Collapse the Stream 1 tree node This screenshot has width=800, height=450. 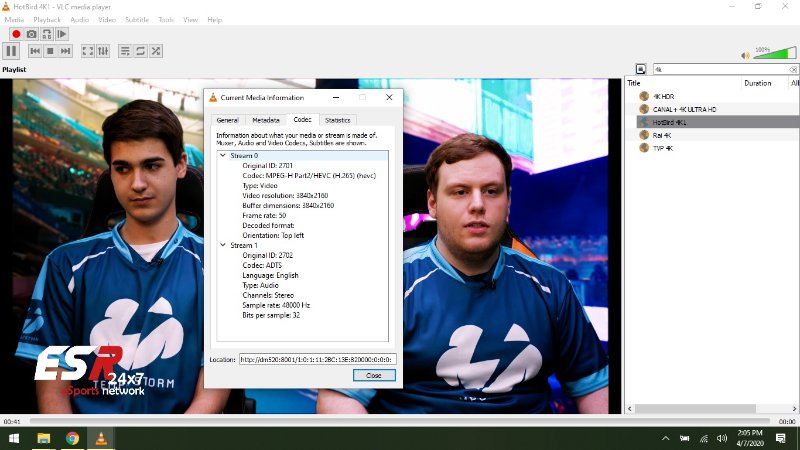point(222,245)
